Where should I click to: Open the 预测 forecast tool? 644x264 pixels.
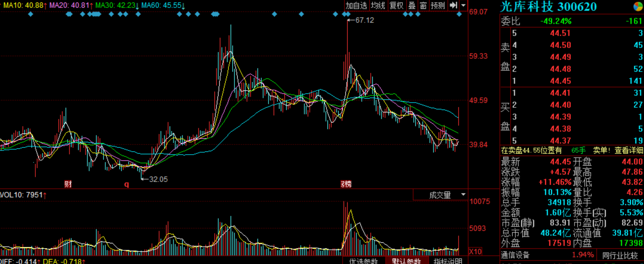pyautogui.click(x=438, y=6)
